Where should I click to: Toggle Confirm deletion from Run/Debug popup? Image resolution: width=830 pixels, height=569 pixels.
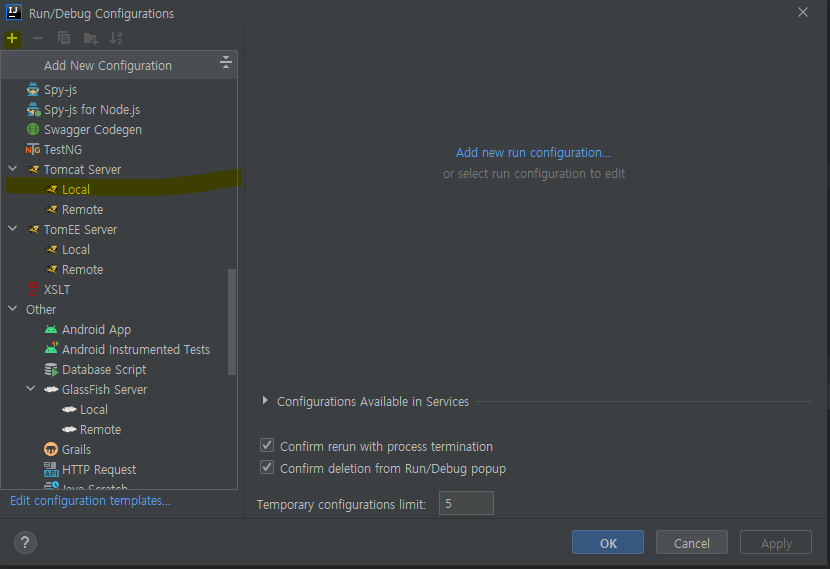tap(267, 467)
